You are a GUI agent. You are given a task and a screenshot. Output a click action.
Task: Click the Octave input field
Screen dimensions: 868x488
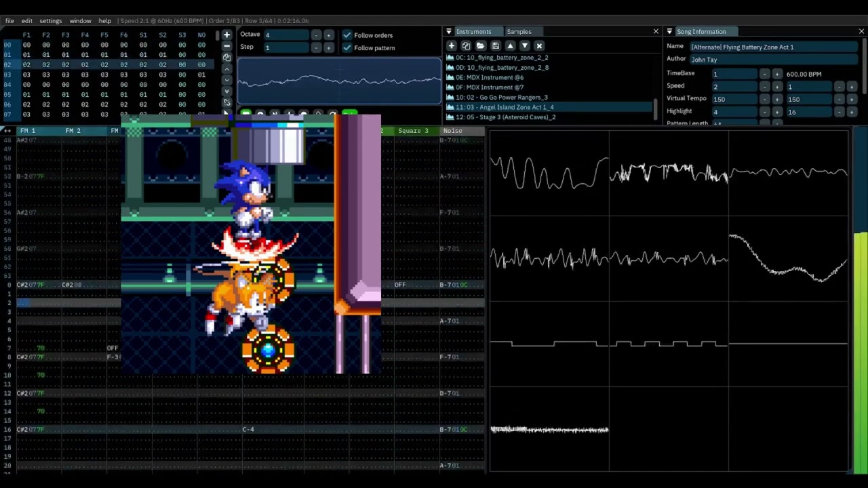pos(286,35)
